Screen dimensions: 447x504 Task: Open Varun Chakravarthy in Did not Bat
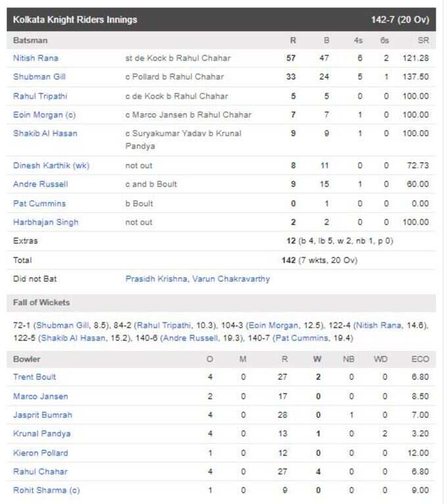pyautogui.click(x=231, y=279)
